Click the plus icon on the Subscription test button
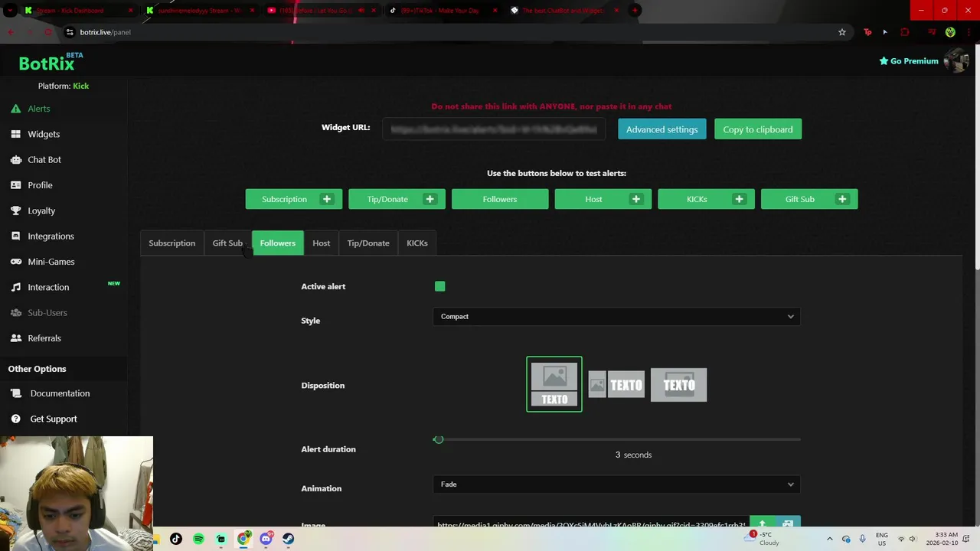Image resolution: width=980 pixels, height=551 pixels. [x=327, y=199]
